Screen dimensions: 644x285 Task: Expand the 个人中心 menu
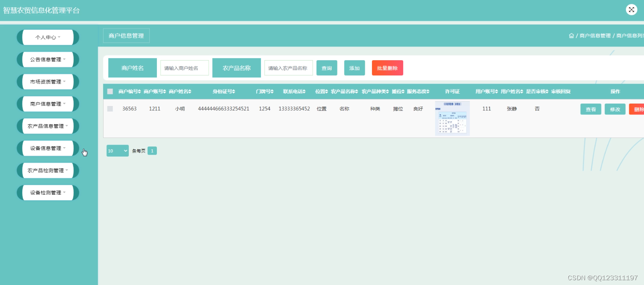pyautogui.click(x=48, y=37)
